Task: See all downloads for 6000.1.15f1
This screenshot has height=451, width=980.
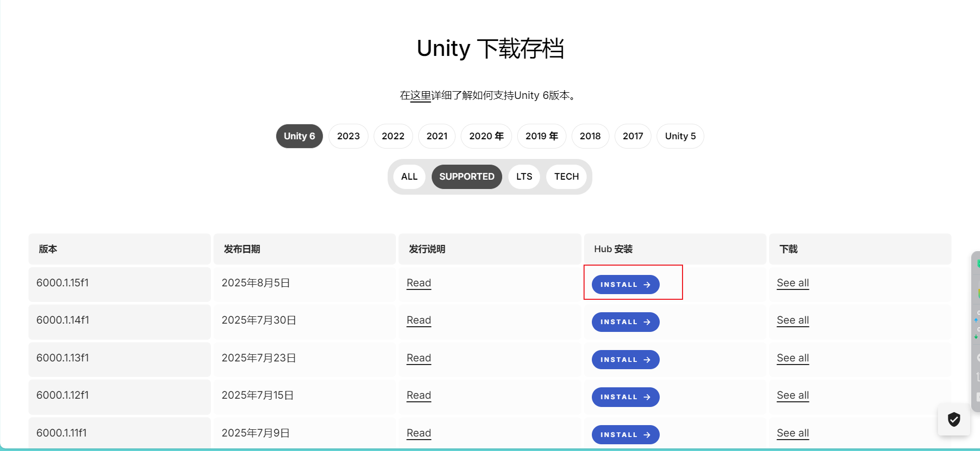Action: 793,283
